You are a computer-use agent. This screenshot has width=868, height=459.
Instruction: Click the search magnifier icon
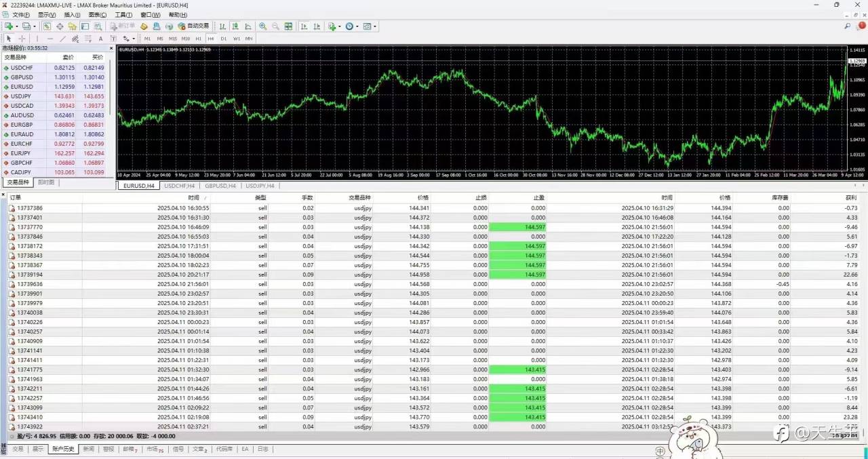(x=848, y=26)
